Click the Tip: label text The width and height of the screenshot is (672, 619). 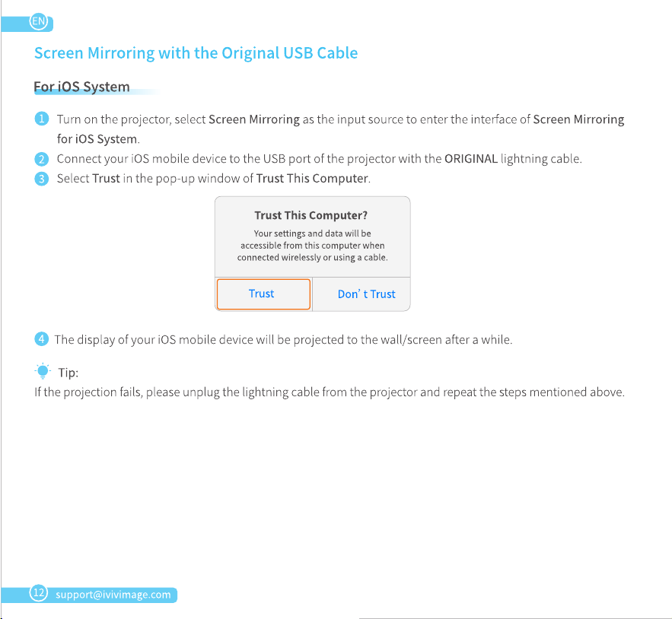click(68, 373)
